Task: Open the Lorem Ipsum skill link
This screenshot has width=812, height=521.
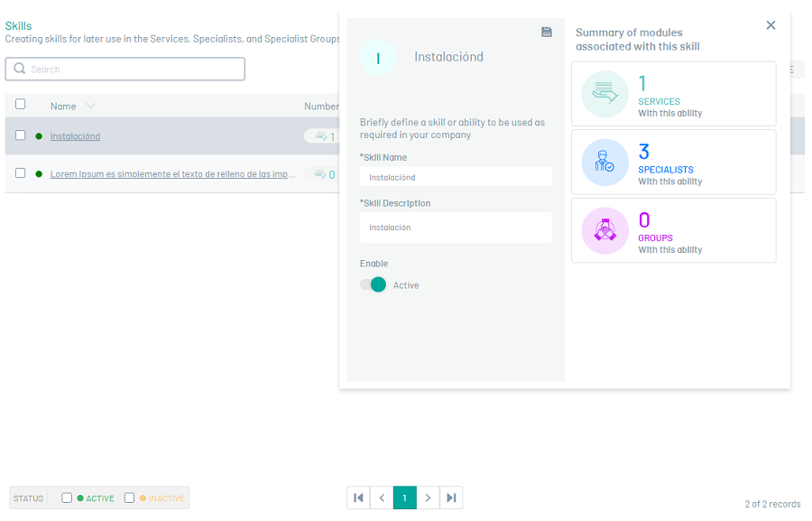Action: click(x=172, y=174)
